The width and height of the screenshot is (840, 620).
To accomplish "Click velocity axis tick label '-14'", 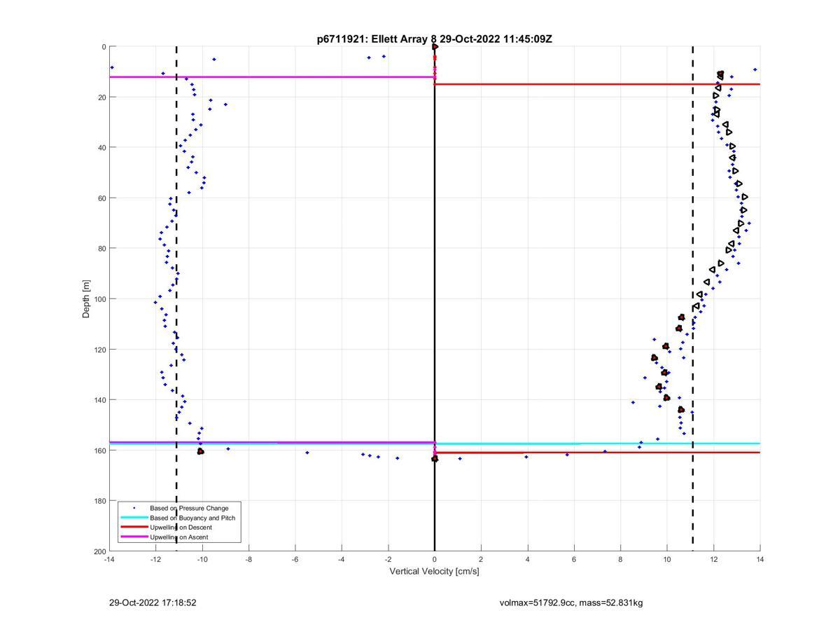I will click(x=109, y=559).
